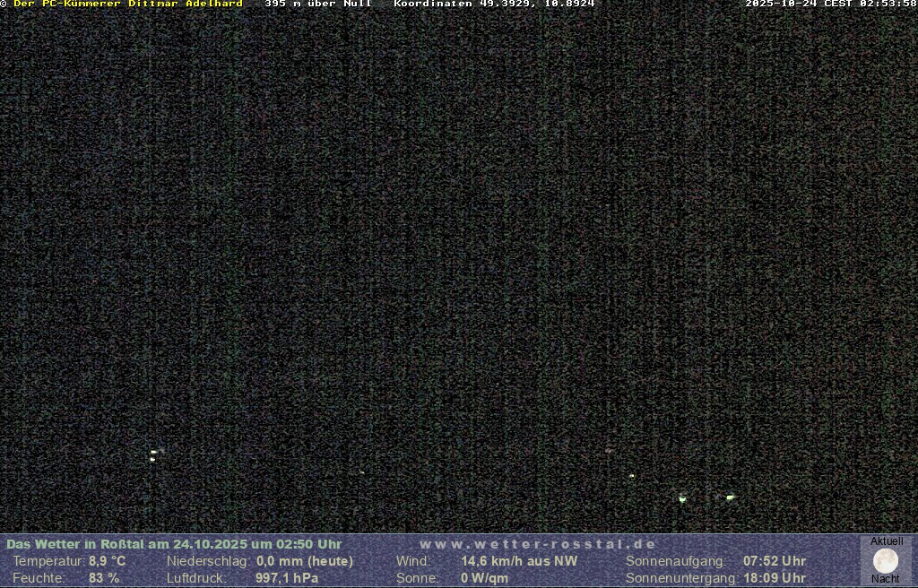Viewport: 918px width, 588px height.
Task: Click the paired bright lights at left
Action: pyautogui.click(x=154, y=455)
